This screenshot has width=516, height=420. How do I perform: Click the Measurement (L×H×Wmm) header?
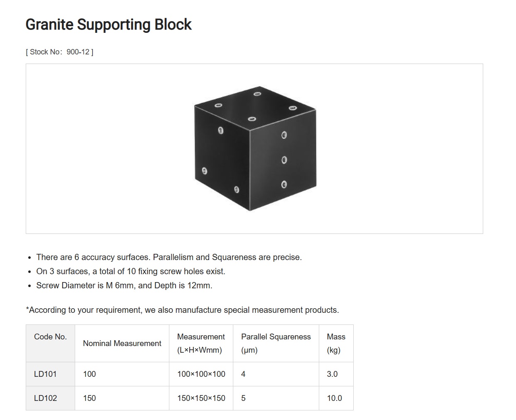coord(201,343)
